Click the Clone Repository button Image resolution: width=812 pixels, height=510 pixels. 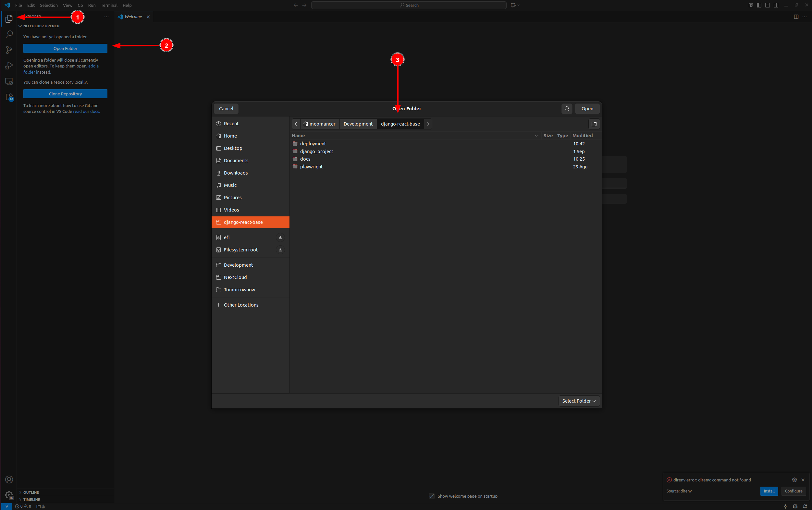[x=65, y=94]
